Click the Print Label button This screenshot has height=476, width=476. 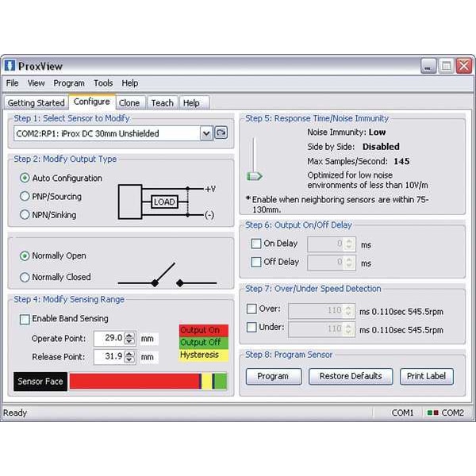click(x=426, y=376)
